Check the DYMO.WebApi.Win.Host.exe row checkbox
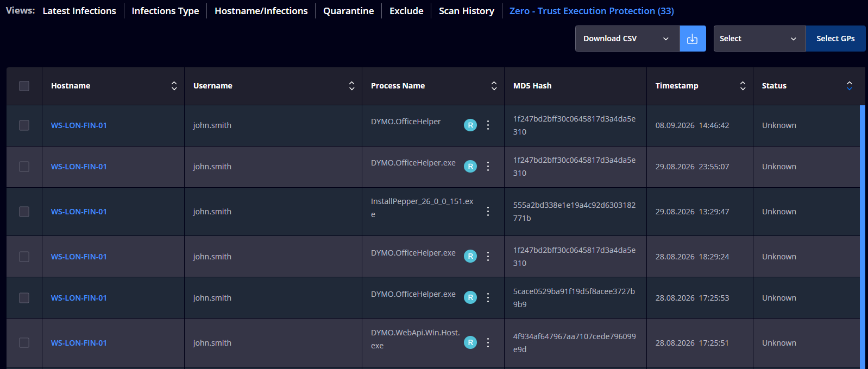The width and height of the screenshot is (868, 369). 24,343
